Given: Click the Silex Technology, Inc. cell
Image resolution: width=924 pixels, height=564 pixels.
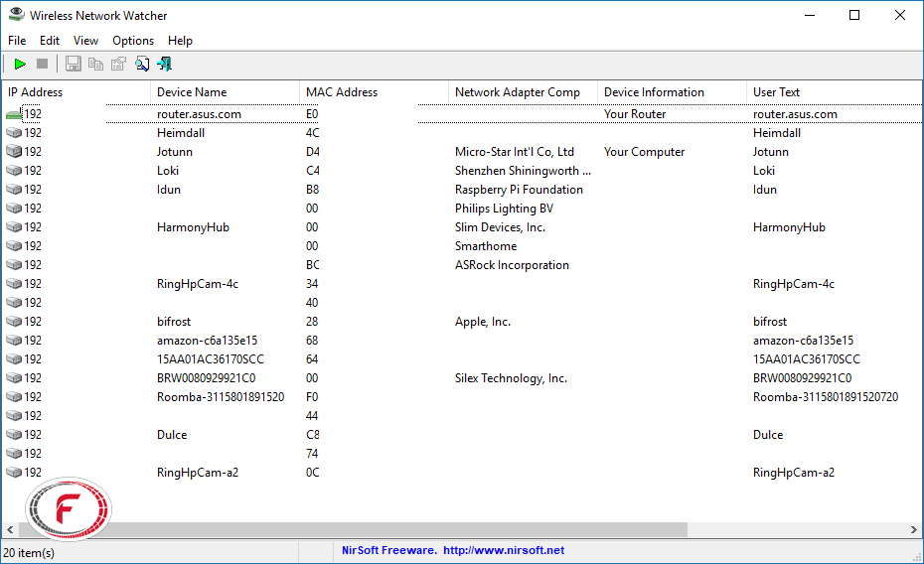Looking at the screenshot, I should (511, 378).
